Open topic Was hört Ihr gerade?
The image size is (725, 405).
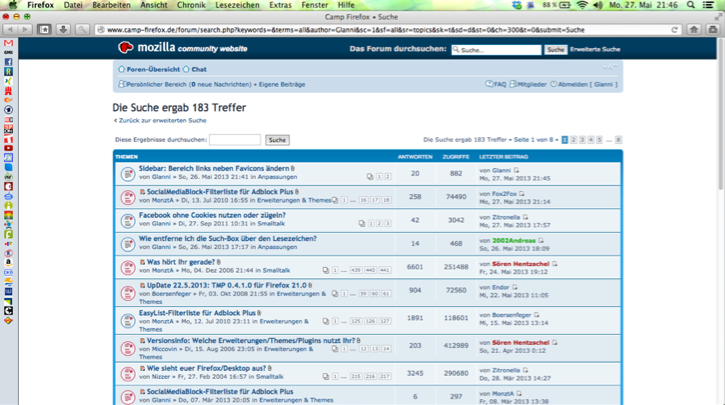coord(181,262)
